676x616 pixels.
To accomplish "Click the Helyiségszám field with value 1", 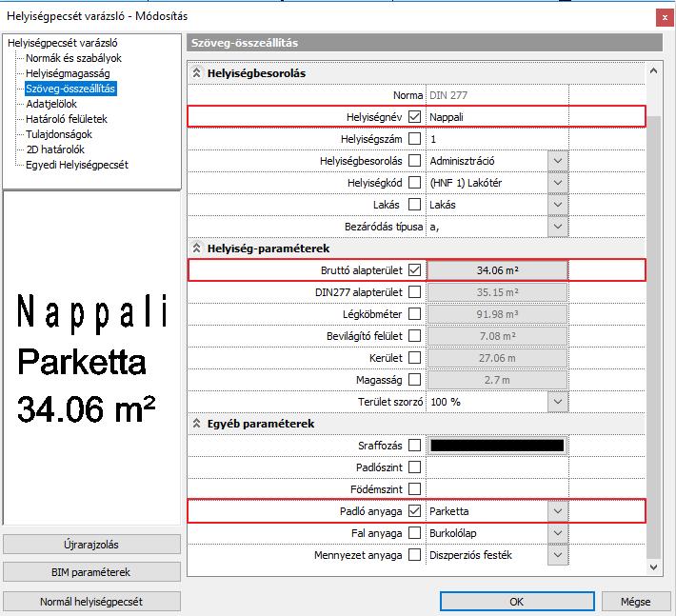I will (497, 139).
